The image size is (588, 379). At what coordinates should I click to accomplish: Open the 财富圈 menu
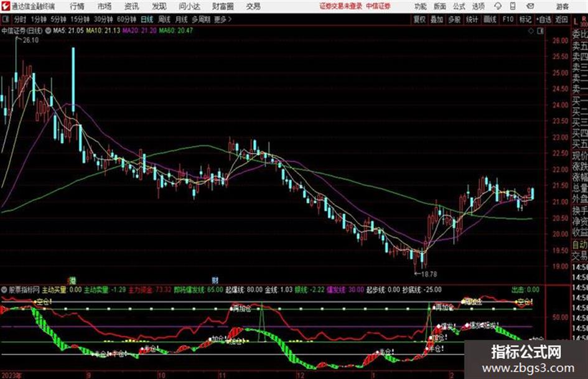pyautogui.click(x=223, y=6)
